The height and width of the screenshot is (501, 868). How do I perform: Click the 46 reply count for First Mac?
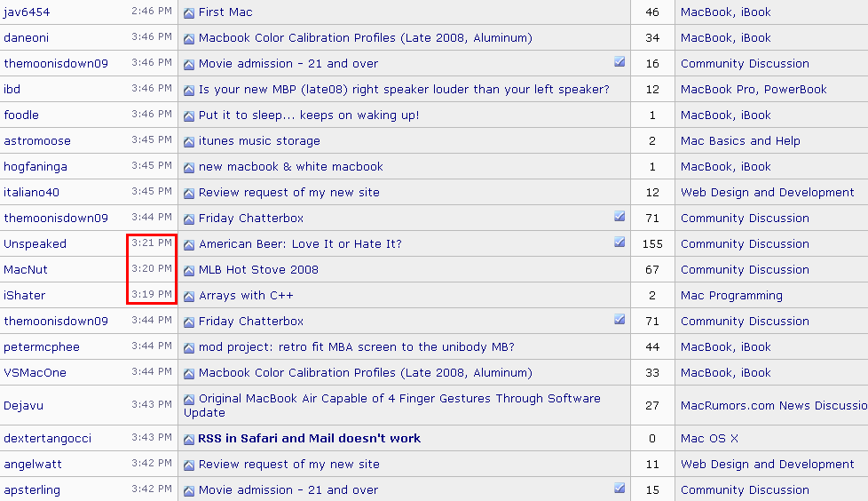(652, 12)
